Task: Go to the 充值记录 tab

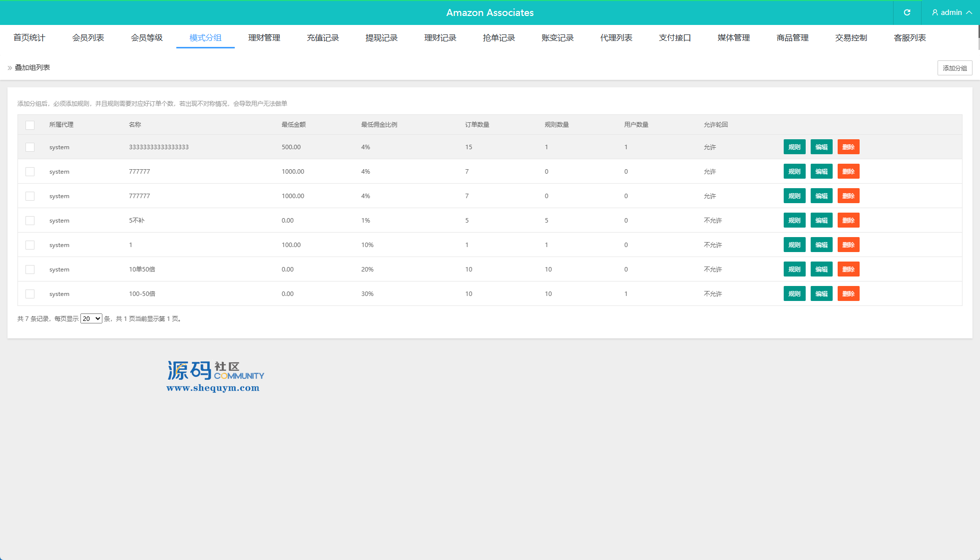Action: tap(323, 38)
